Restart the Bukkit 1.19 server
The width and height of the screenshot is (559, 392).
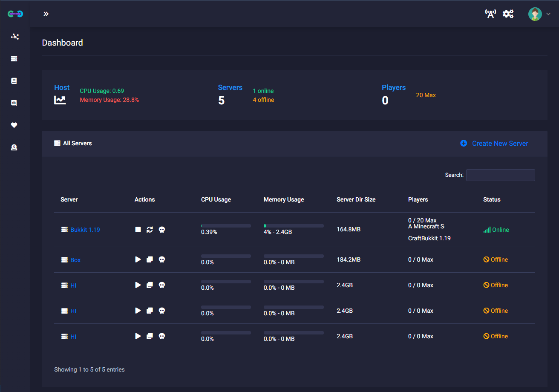(x=150, y=230)
